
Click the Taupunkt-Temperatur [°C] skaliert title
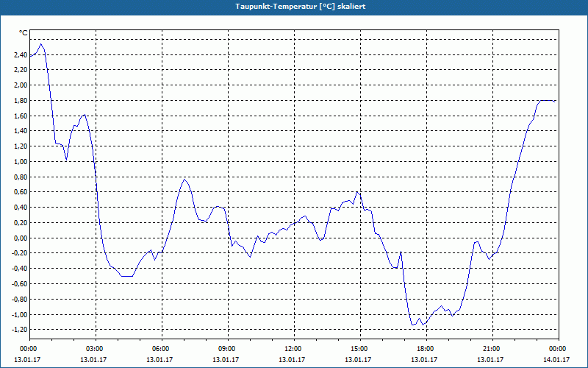(301, 7)
